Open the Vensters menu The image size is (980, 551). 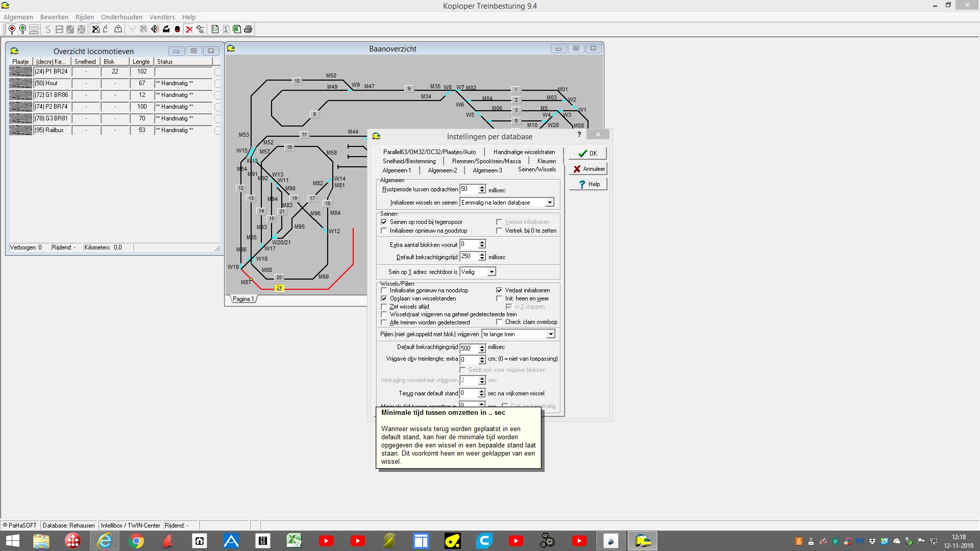click(162, 17)
